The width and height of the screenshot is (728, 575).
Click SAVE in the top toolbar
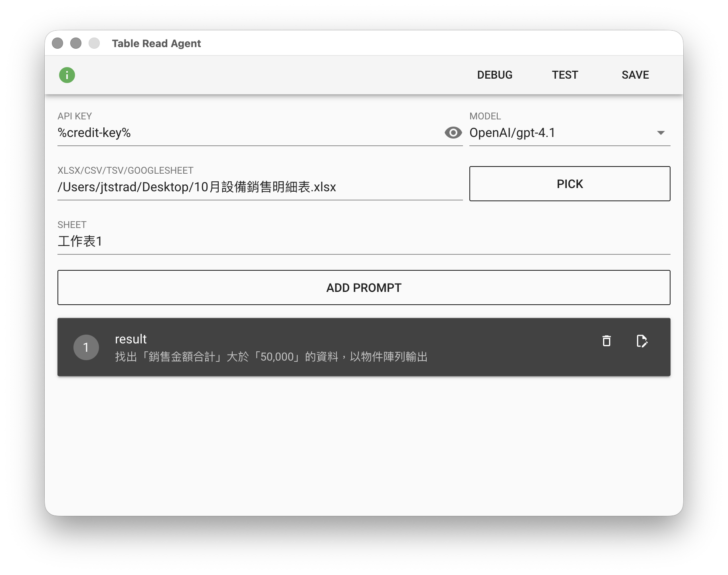click(635, 75)
